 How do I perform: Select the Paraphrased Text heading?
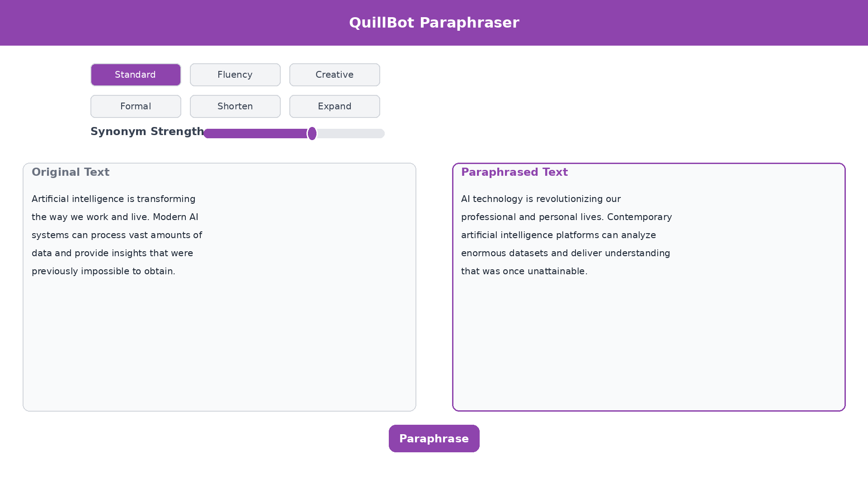point(514,172)
